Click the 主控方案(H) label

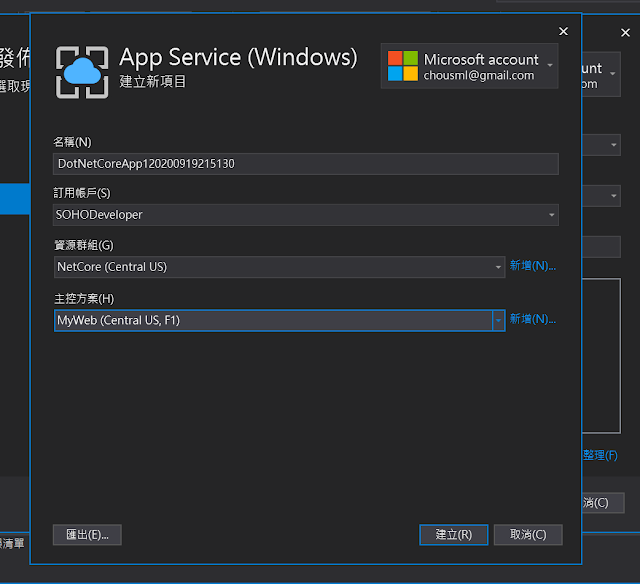click(x=84, y=299)
